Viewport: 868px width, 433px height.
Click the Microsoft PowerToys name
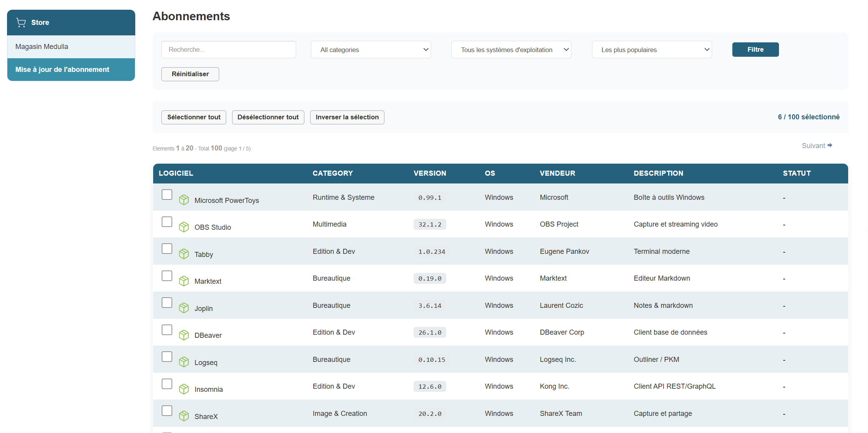coord(227,201)
